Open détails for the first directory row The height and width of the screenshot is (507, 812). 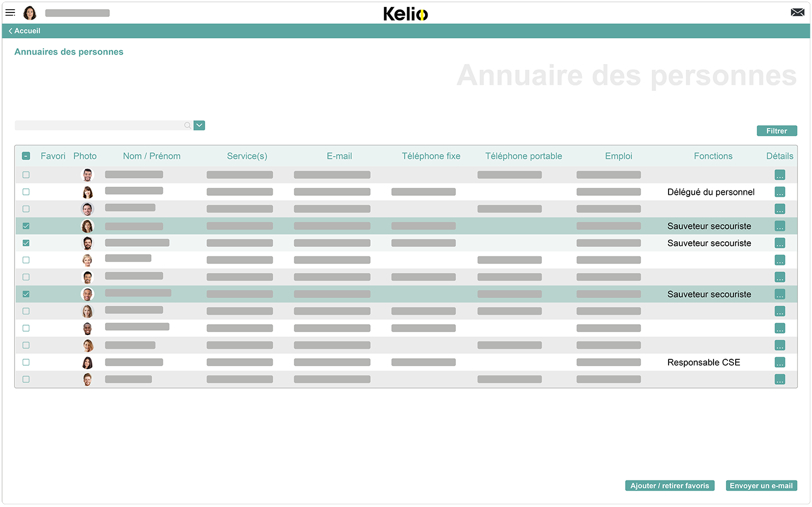(x=780, y=175)
